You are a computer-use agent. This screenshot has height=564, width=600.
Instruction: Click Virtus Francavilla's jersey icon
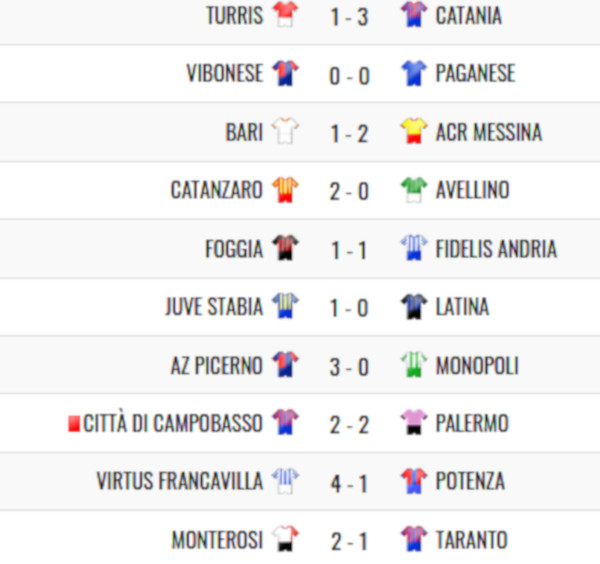[285, 482]
